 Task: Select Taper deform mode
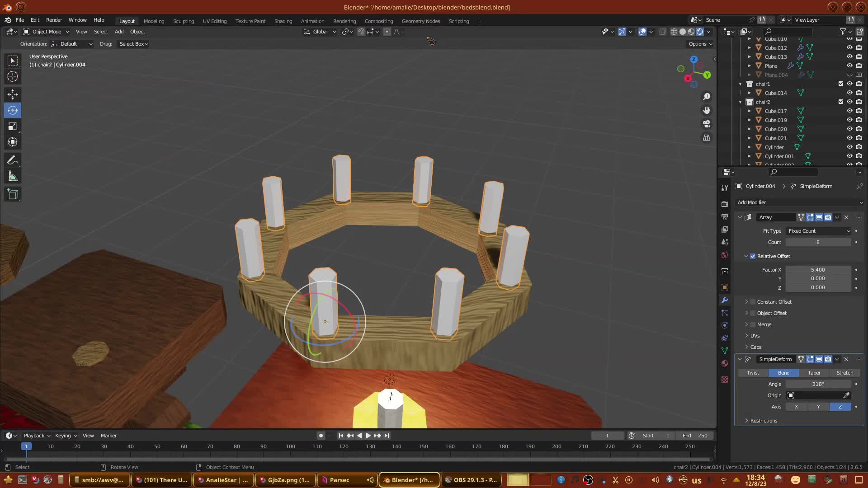[x=814, y=373]
